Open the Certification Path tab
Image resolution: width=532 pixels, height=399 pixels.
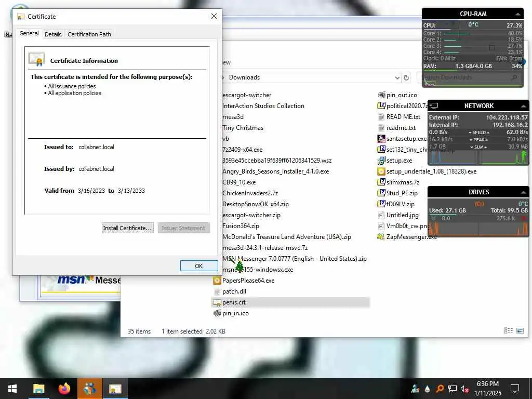click(89, 34)
